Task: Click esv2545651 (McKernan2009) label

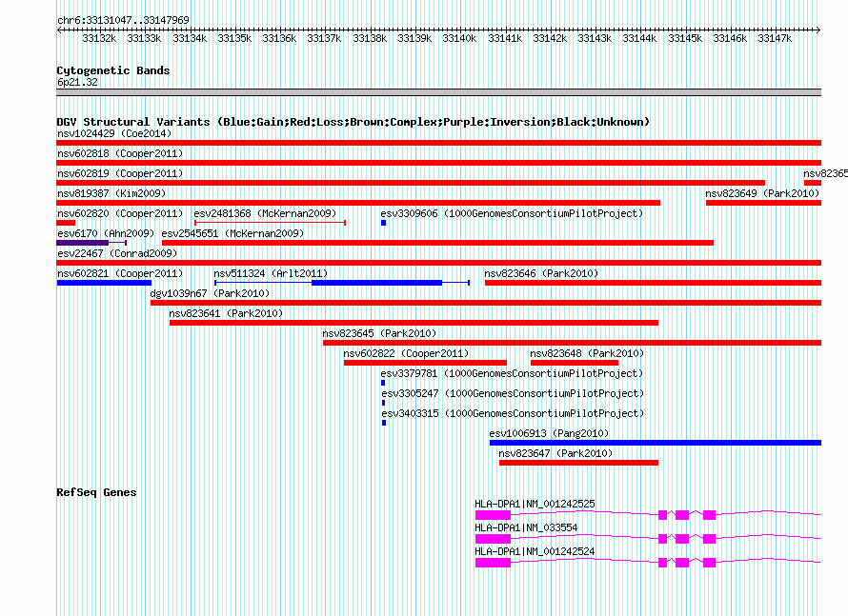Action: click(232, 233)
